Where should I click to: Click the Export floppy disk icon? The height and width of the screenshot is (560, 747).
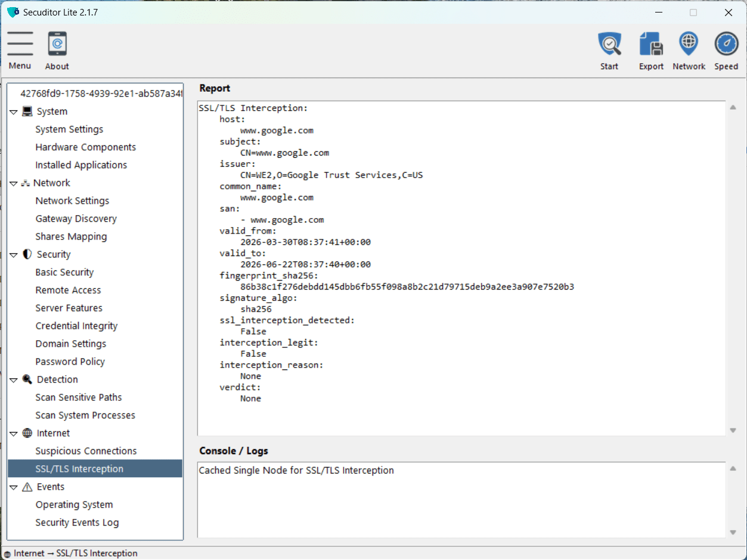click(x=651, y=43)
